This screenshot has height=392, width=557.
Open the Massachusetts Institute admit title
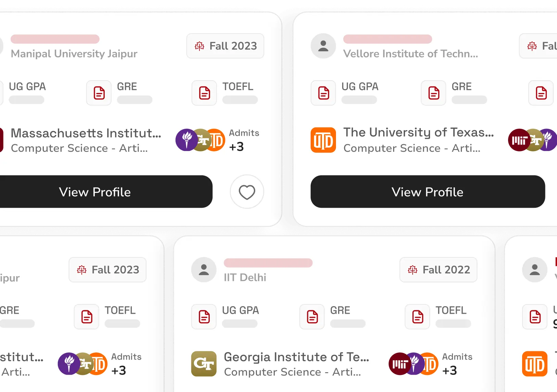click(86, 133)
